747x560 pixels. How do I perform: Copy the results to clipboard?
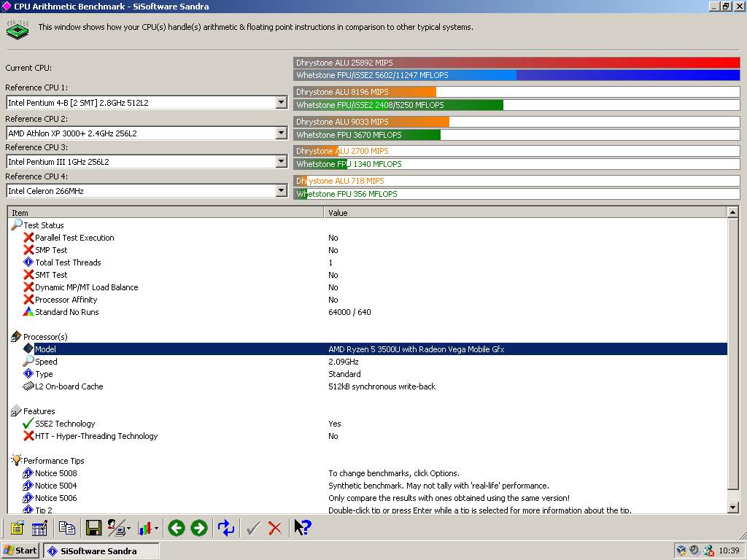click(66, 527)
